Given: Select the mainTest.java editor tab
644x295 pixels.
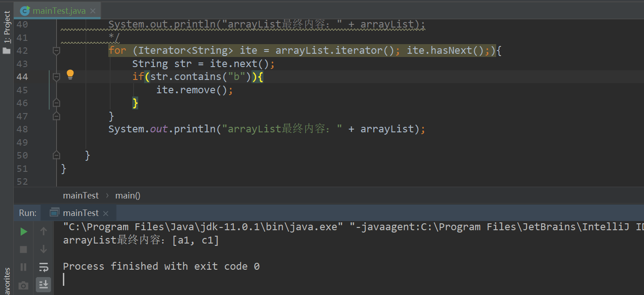Looking at the screenshot, I should [56, 10].
